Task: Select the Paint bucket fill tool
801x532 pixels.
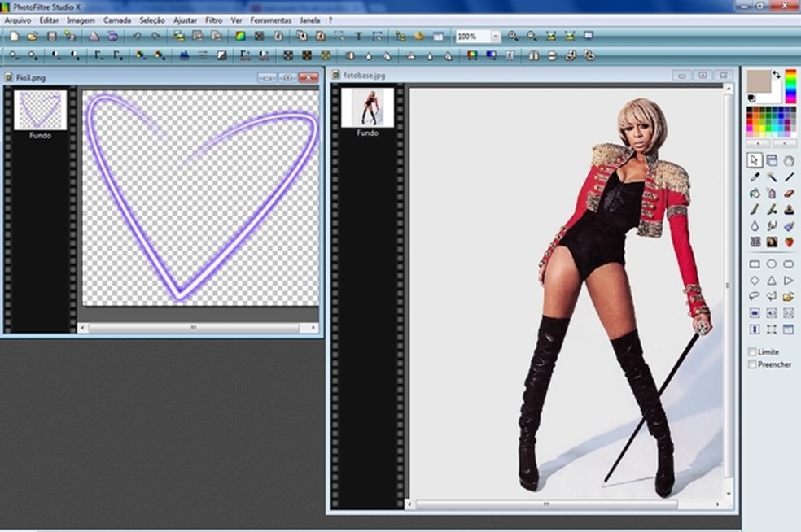Action: [x=755, y=194]
